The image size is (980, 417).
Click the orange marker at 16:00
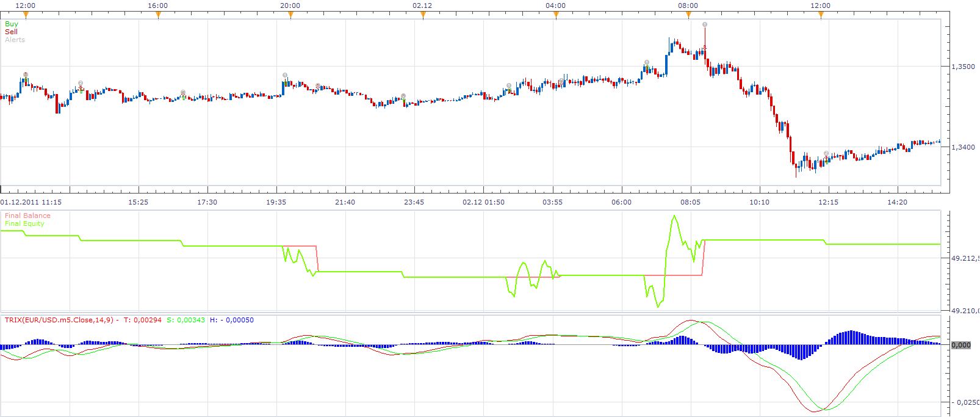pos(158,16)
